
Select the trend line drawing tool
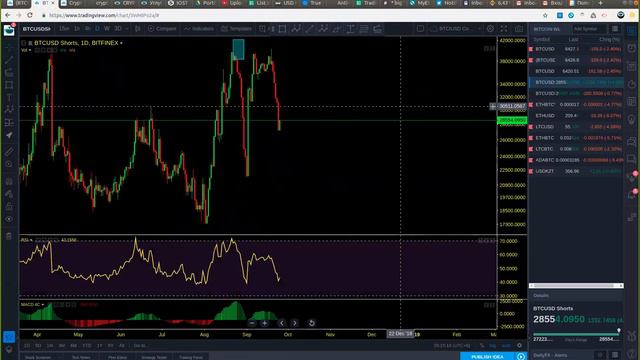click(9, 60)
